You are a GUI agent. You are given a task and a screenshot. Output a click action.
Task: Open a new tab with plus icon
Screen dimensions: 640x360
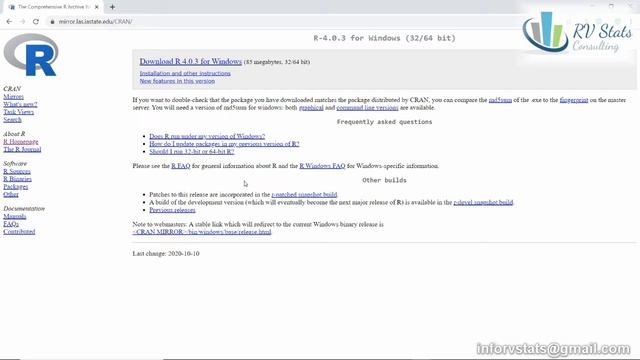112,7
